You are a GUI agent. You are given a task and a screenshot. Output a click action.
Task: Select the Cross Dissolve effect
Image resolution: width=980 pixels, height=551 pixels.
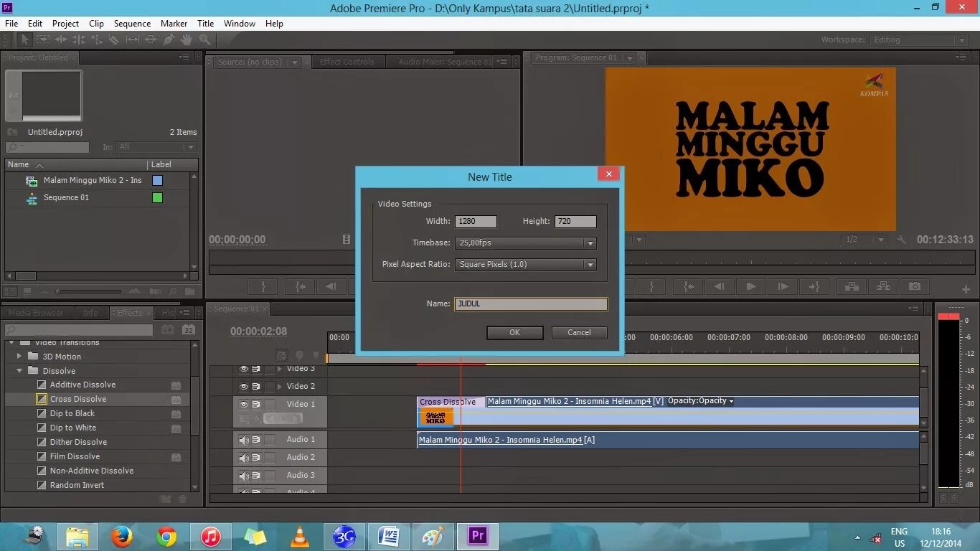(78, 399)
